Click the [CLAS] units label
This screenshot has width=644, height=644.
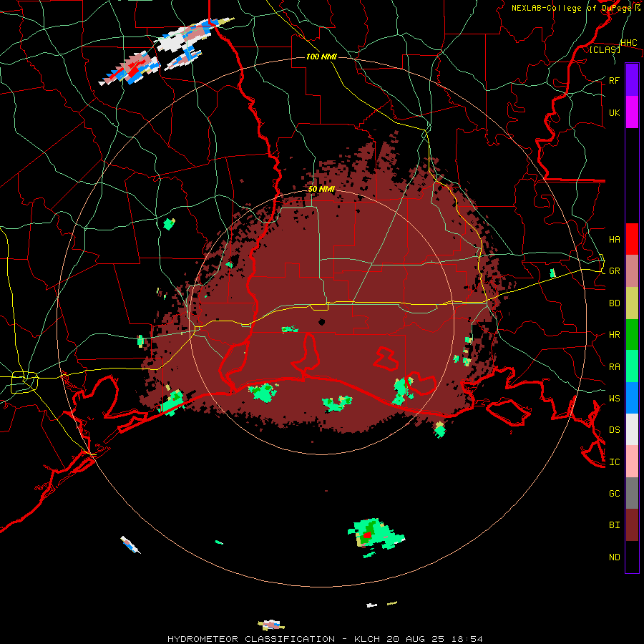pyautogui.click(x=605, y=49)
